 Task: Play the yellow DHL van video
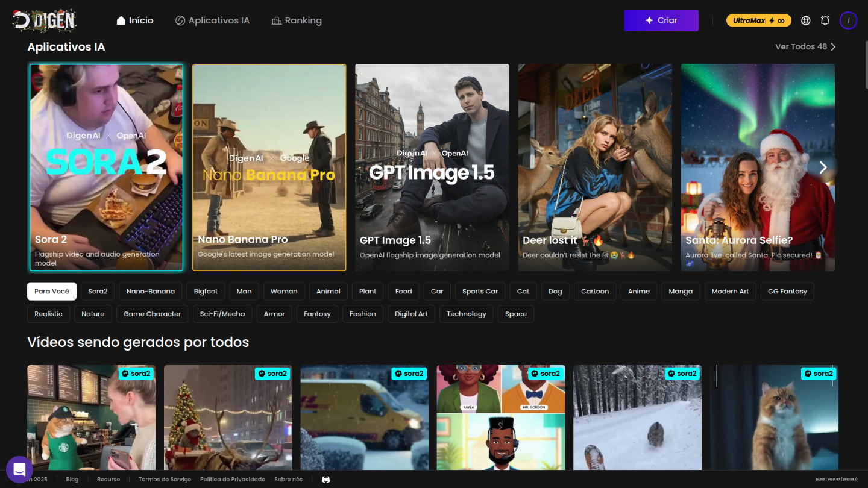tap(365, 418)
